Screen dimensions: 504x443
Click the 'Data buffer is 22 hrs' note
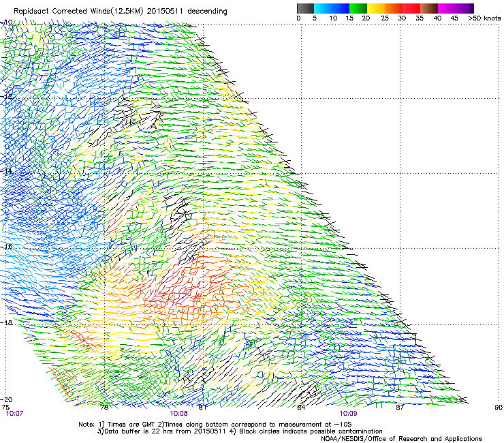pyautogui.click(x=240, y=431)
